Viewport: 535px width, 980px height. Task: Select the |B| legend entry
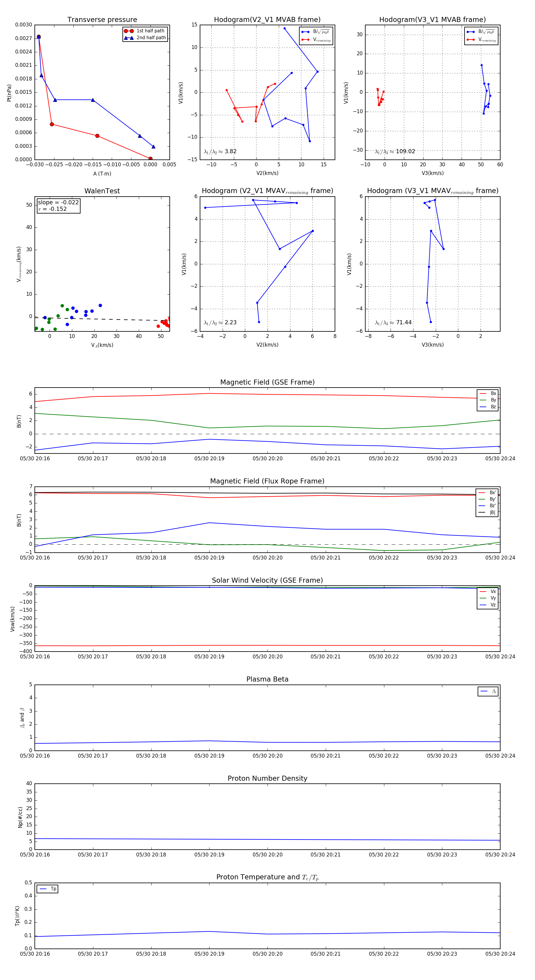pos(487,513)
